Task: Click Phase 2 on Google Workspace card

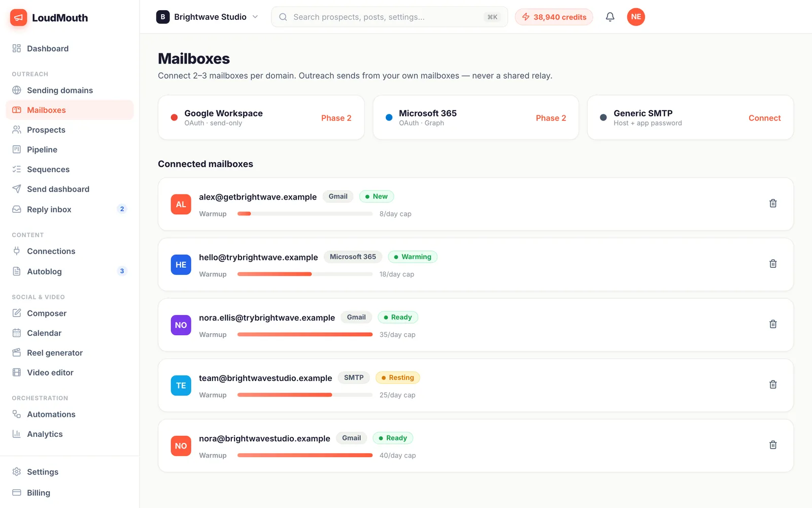Action: pos(336,118)
